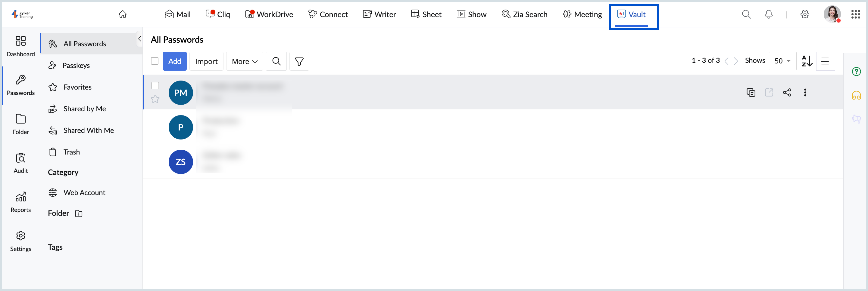Open the profile avatar menu
Screen dimensions: 868x291
click(x=833, y=14)
